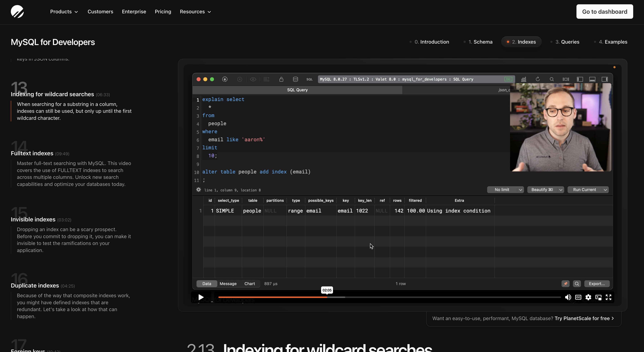The image size is (644, 352).
Task: Click the Extra column header
Action: pos(459,200)
